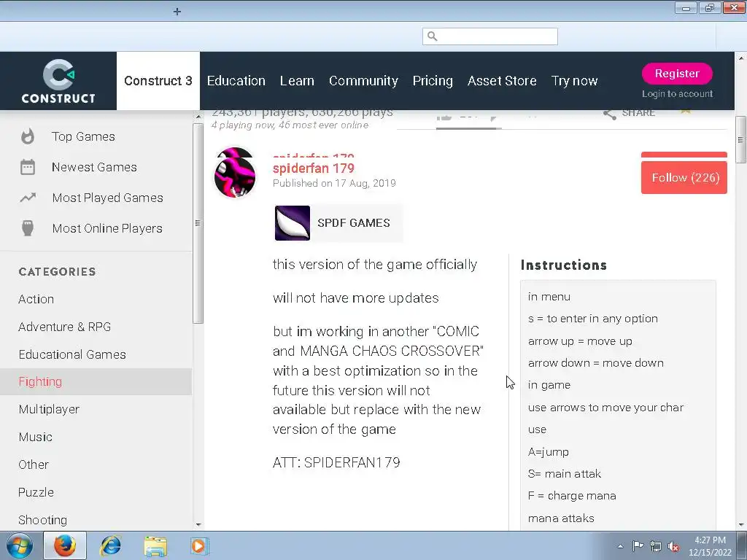This screenshot has height=560, width=747.
Task: Select the Action category
Action: pyautogui.click(x=36, y=299)
